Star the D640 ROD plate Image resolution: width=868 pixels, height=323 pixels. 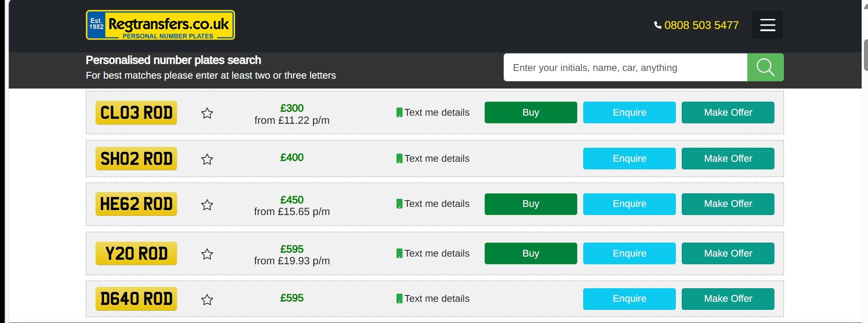coord(207,300)
